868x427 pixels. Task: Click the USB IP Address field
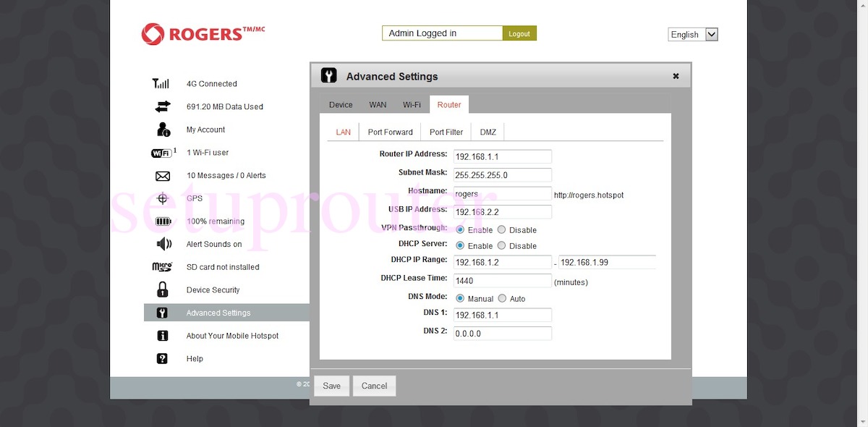pos(503,212)
